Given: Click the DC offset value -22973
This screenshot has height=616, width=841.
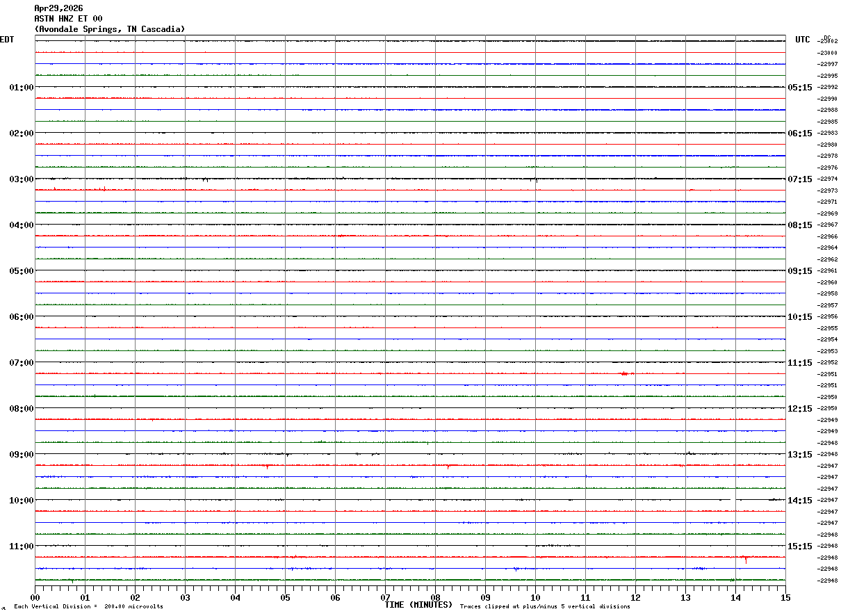Looking at the screenshot, I should pos(827,191).
